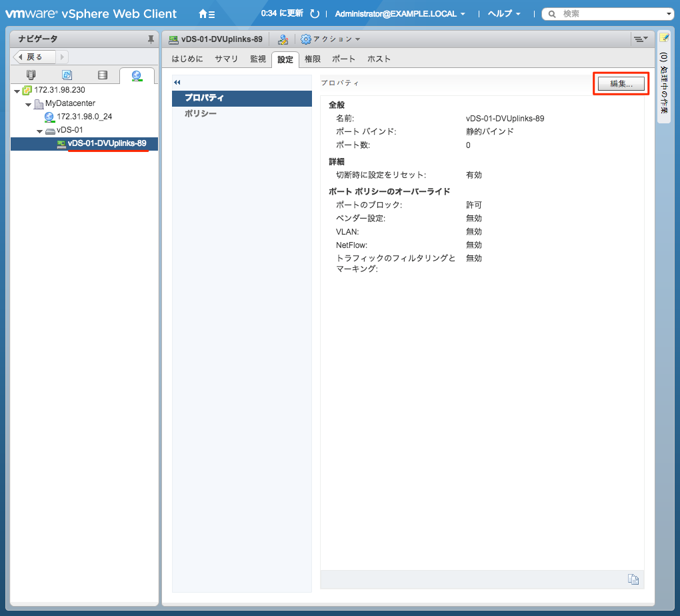
Task: Click the 静的バインド port binding value
Action: click(489, 132)
